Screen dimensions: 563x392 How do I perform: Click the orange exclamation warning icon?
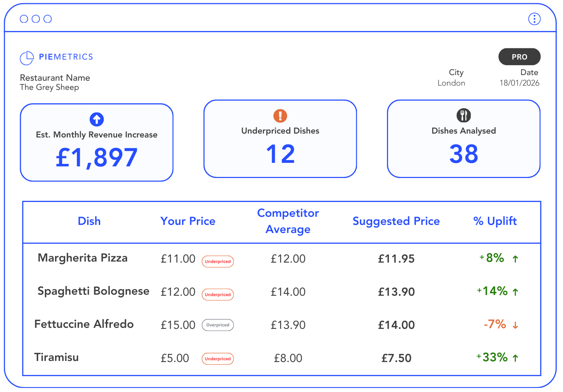pos(280,116)
